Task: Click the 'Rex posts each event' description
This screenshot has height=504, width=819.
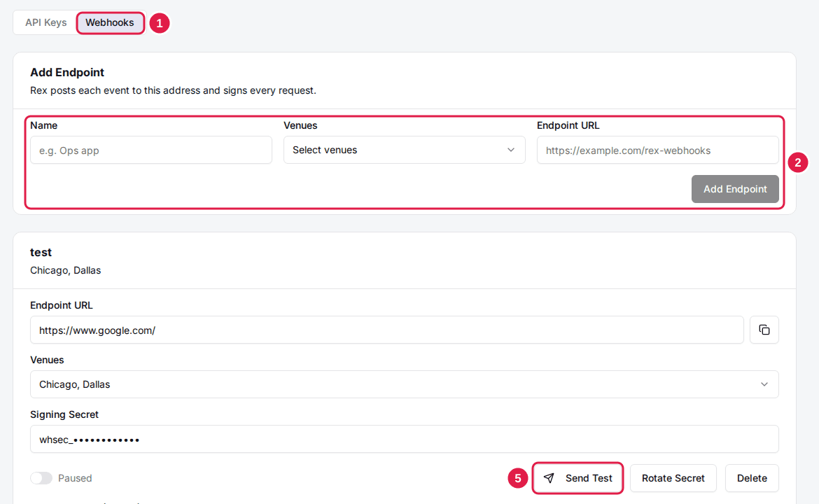Action: pos(173,90)
